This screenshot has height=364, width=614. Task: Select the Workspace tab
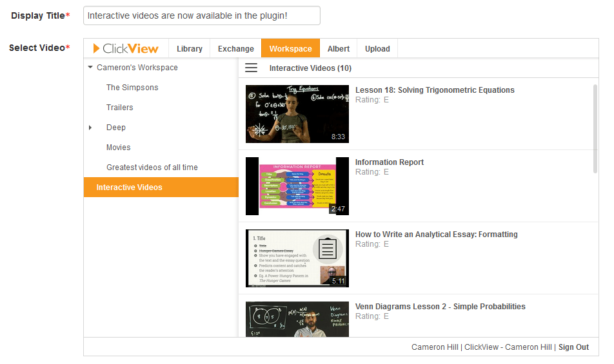point(290,48)
